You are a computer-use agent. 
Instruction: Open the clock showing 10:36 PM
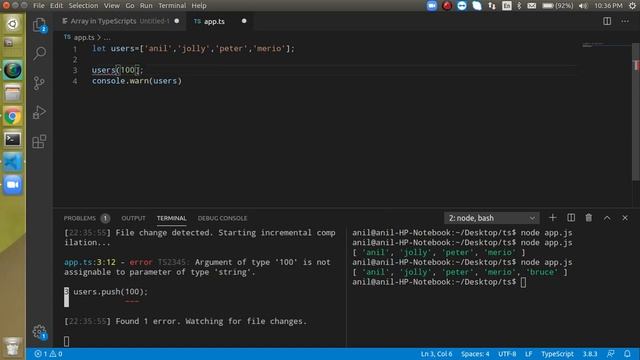pos(609,6)
